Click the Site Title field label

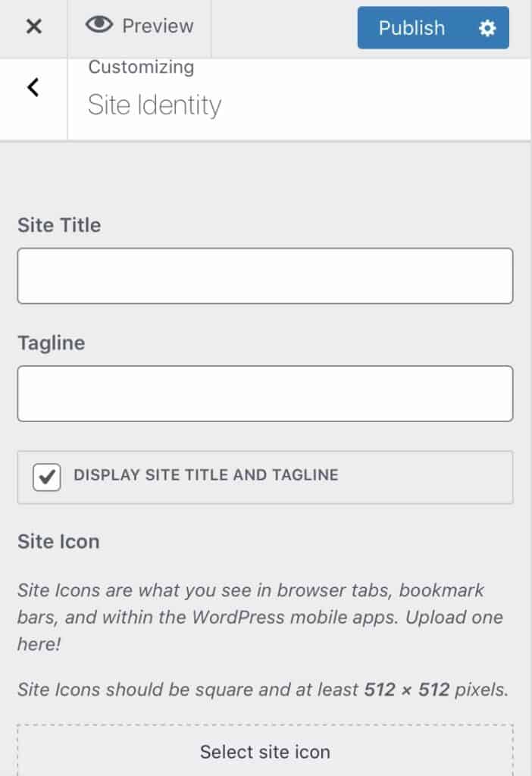point(59,225)
